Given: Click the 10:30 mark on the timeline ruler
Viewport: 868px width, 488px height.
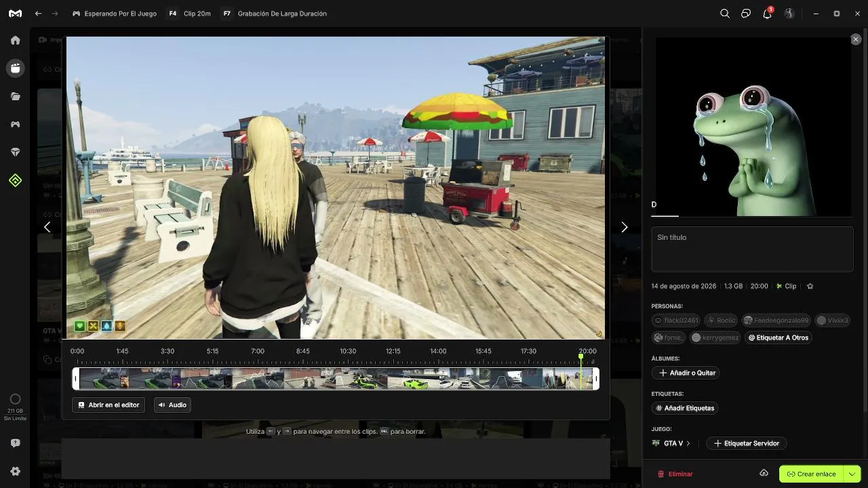Looking at the screenshot, I should (348, 351).
